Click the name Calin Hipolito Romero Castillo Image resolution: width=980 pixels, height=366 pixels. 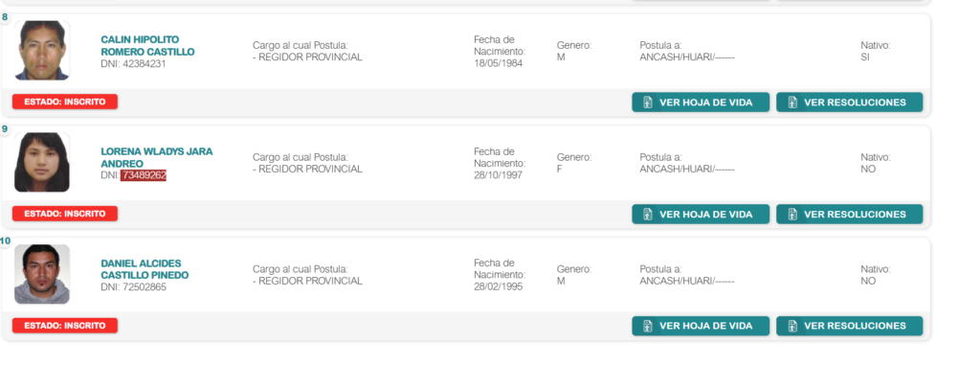pyautogui.click(x=147, y=46)
